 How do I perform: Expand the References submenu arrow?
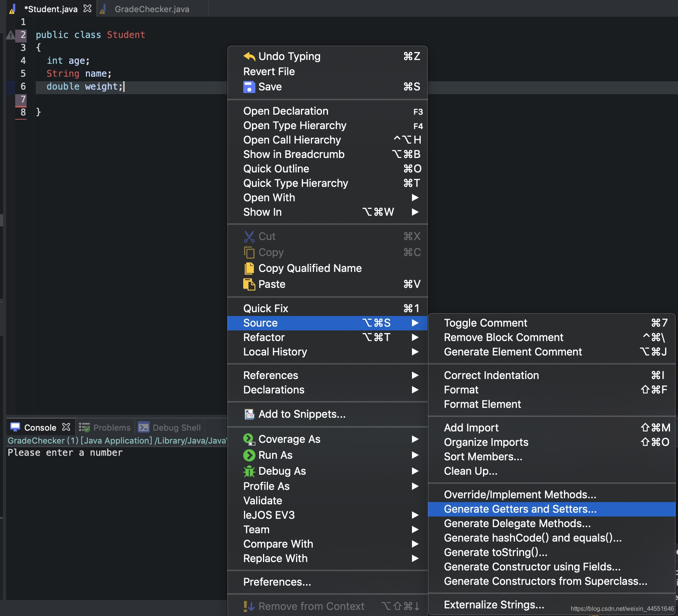(415, 376)
